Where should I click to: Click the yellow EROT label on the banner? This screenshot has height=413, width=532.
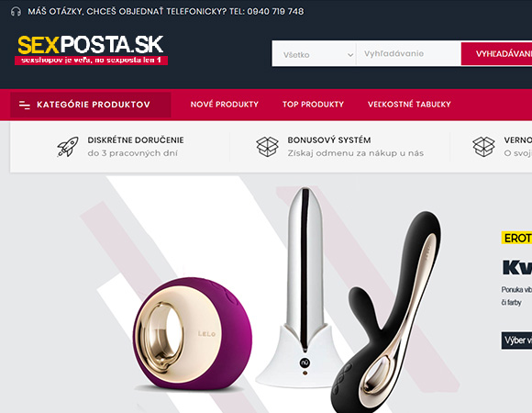pos(516,238)
